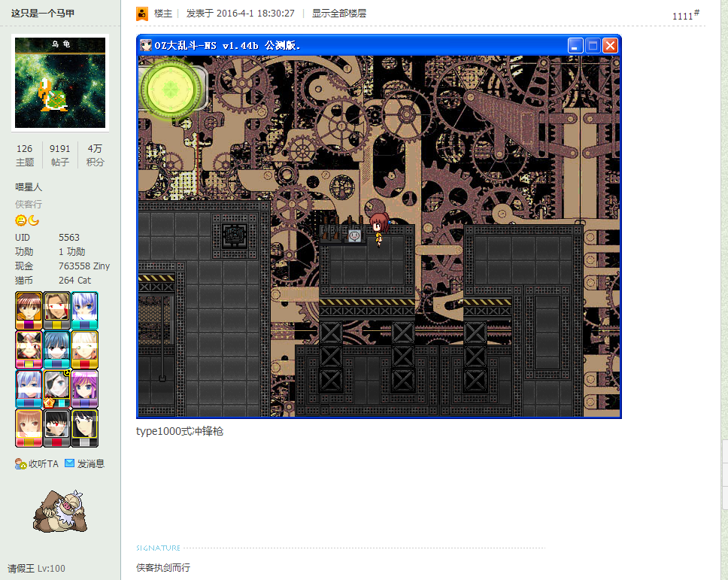Click the 楼主 label in post header
The image size is (728, 580).
[x=163, y=14]
